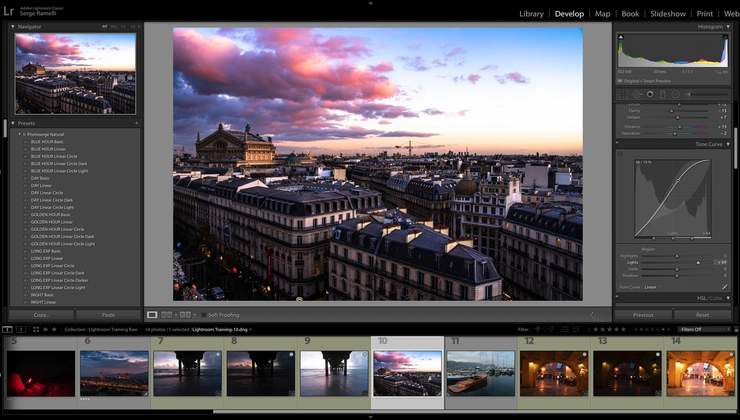Apply LONG EXP Linear Circle Darker preset
Screen dimensions: 740x420
(x=59, y=280)
